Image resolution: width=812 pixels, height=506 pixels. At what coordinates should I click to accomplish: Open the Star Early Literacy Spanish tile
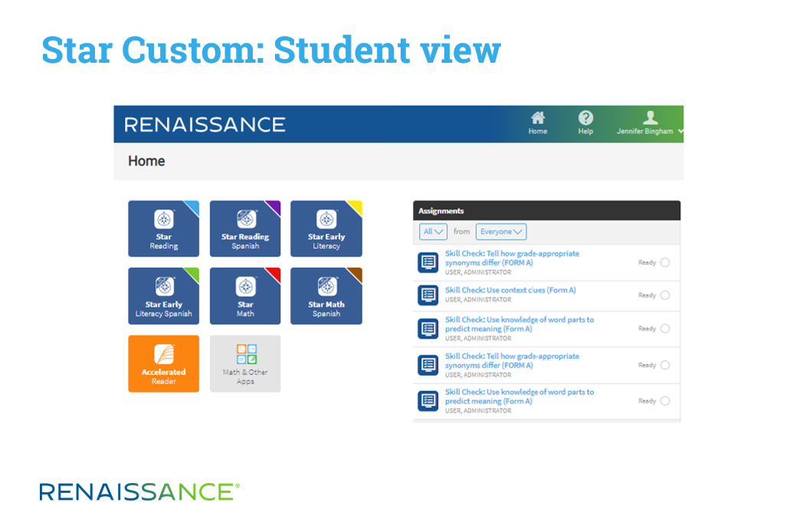tap(164, 296)
